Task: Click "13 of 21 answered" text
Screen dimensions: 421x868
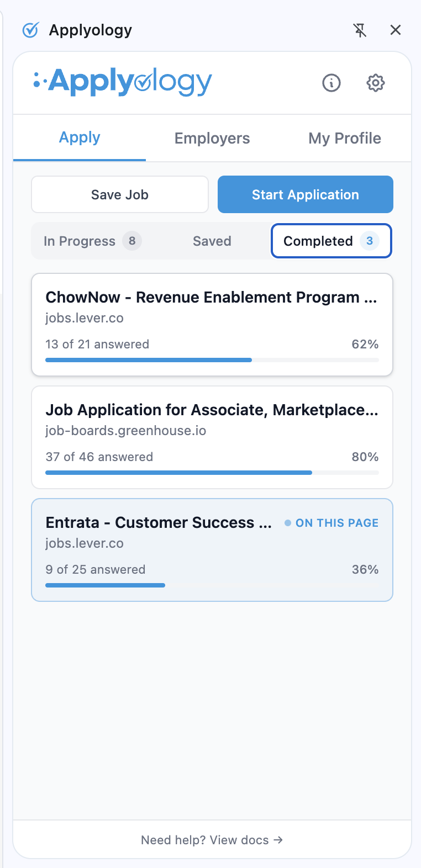Action: tap(97, 344)
